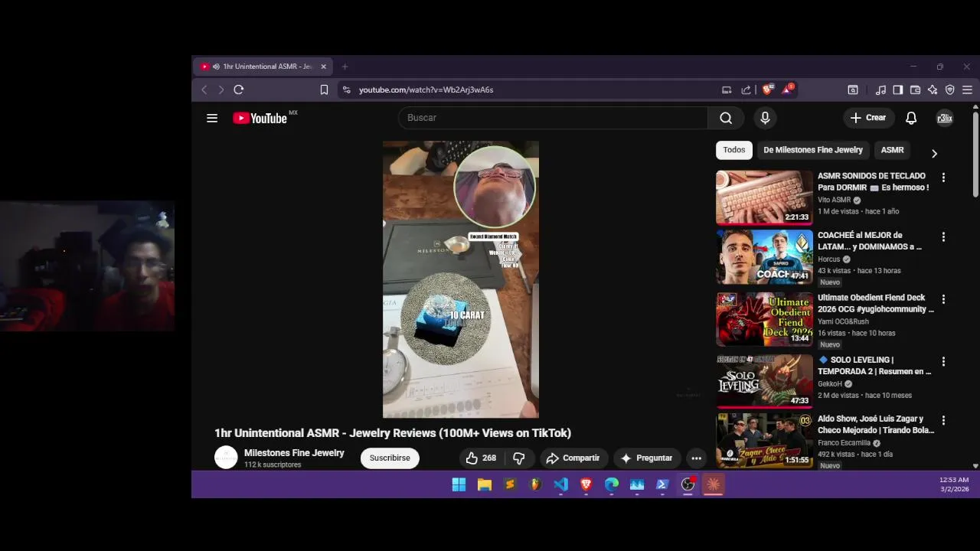980x551 pixels.
Task: Click the address bar URL
Action: (426, 90)
